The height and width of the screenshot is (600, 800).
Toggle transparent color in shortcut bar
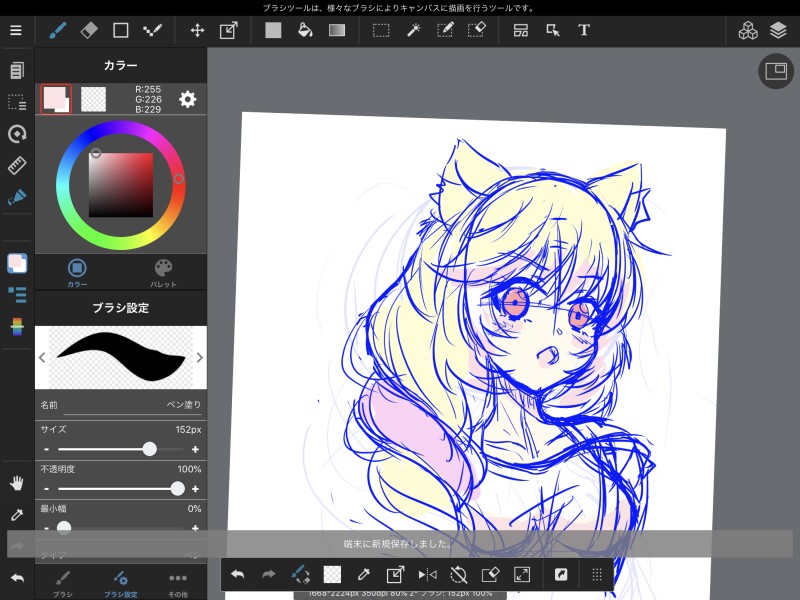tap(332, 574)
